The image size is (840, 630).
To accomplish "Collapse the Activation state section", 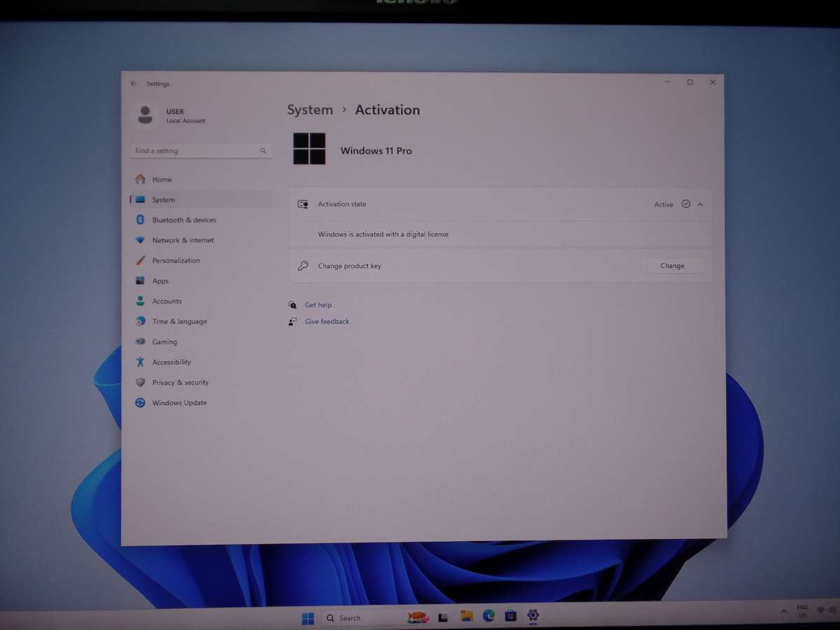I will 700,204.
